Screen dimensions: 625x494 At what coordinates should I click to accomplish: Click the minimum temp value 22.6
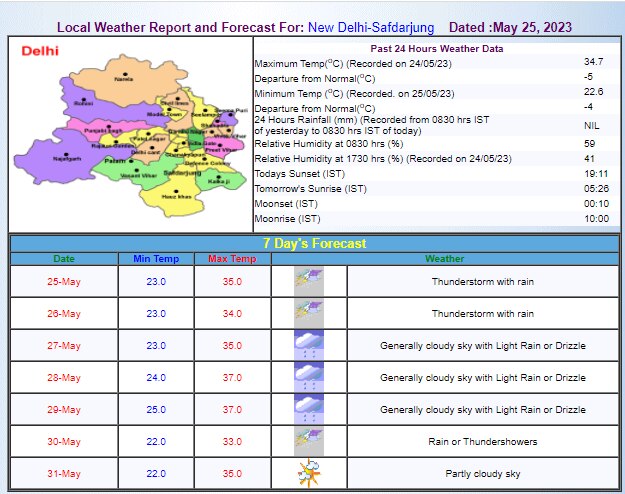coord(594,92)
